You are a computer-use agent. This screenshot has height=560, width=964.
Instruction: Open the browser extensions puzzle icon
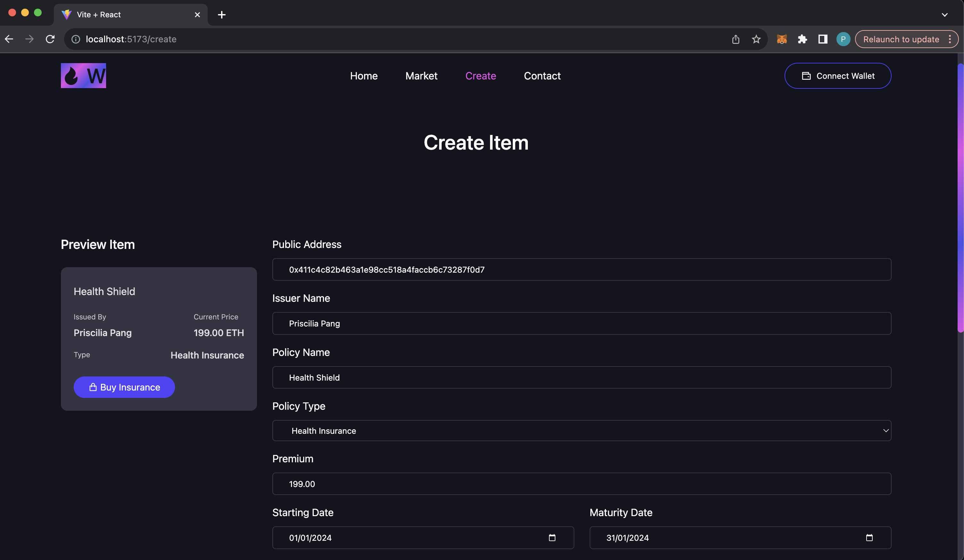pos(802,39)
